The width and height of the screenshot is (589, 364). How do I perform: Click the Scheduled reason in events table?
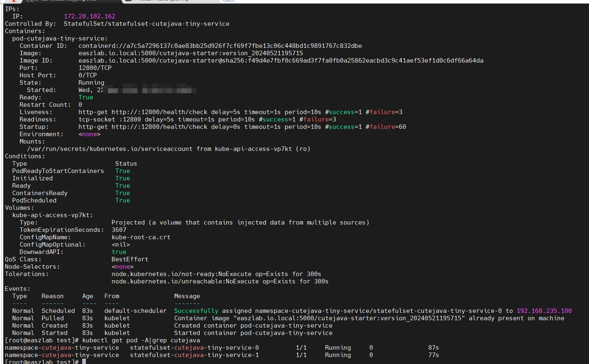click(x=58, y=311)
